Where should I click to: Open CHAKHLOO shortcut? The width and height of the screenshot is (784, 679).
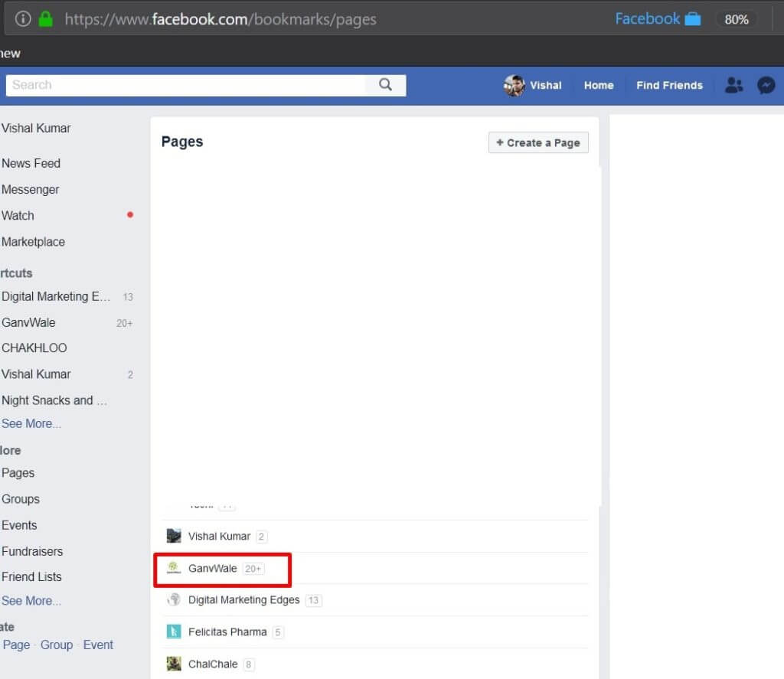(34, 348)
